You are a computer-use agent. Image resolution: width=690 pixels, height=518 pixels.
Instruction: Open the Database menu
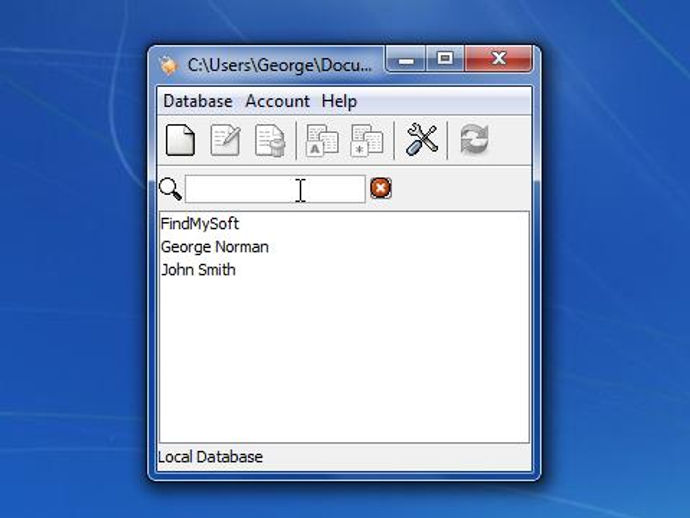[x=198, y=101]
